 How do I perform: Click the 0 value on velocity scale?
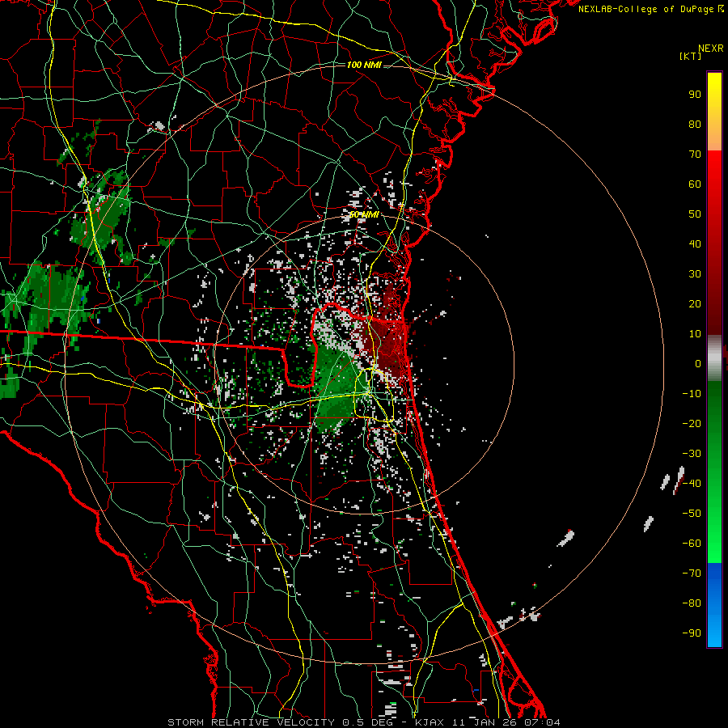[698, 364]
